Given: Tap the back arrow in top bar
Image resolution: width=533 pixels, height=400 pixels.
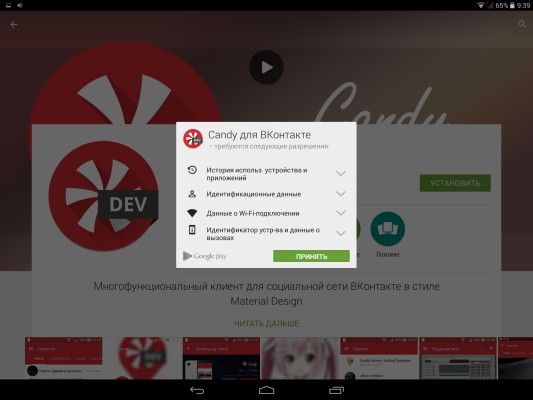Looking at the screenshot, I should tap(14, 24).
